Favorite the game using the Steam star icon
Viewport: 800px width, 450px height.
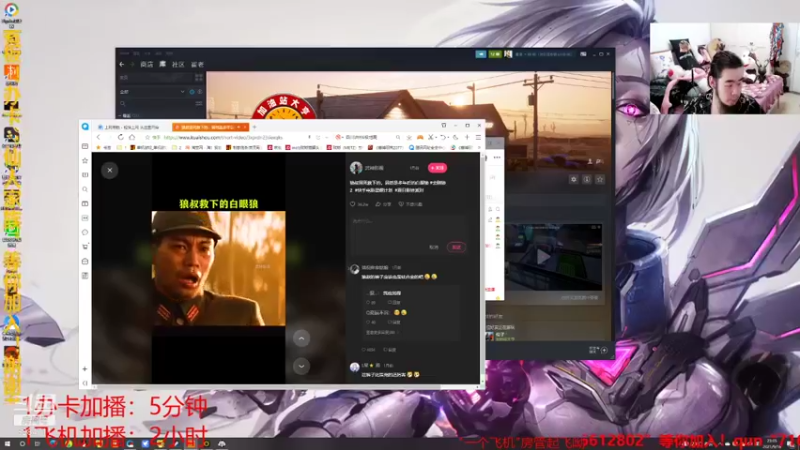click(x=600, y=179)
